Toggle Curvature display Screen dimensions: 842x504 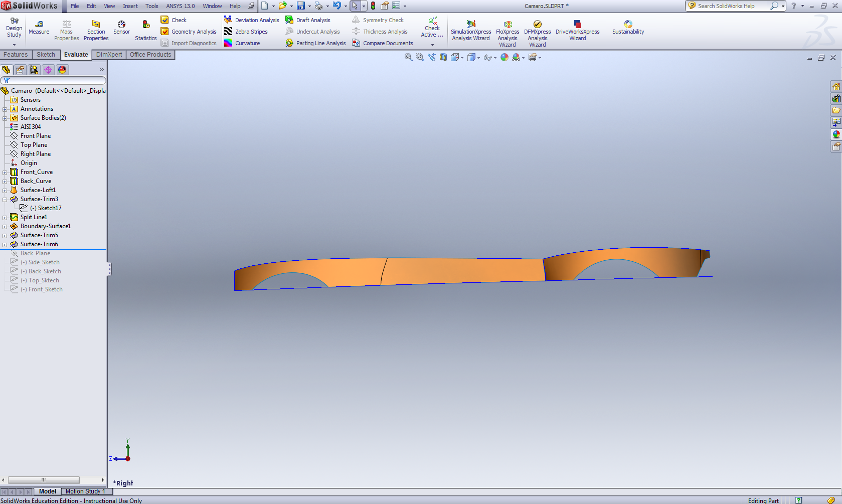tap(242, 43)
